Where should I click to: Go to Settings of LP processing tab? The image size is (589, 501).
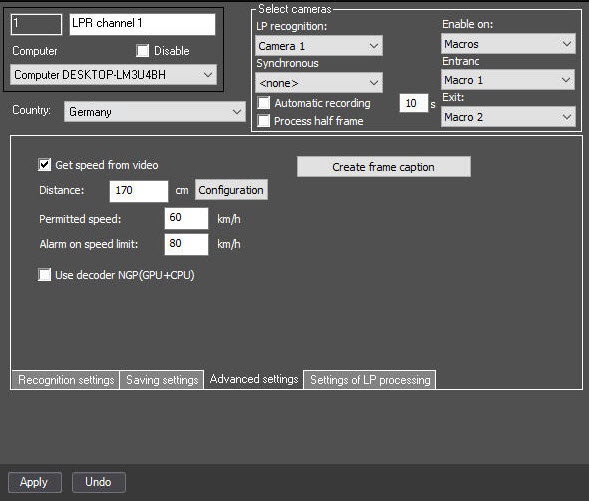pyautogui.click(x=370, y=380)
